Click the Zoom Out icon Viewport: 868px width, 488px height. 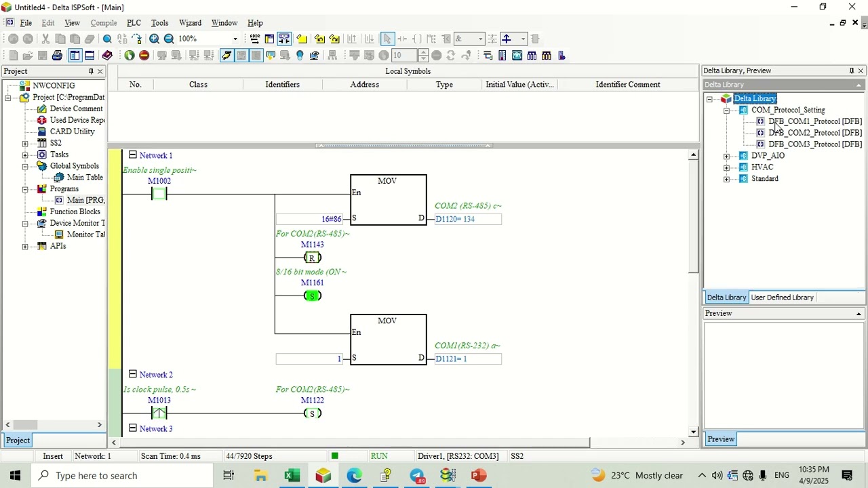coord(169,39)
